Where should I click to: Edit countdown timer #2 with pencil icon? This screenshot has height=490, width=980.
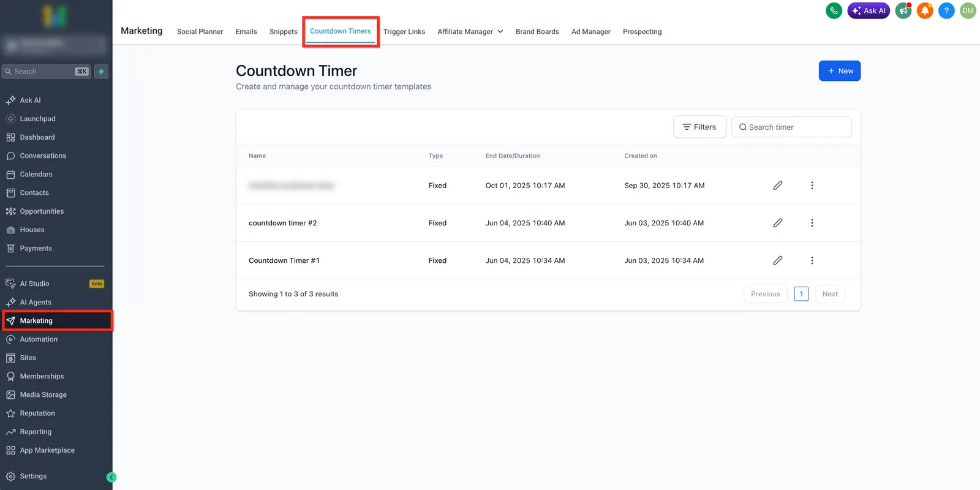point(777,223)
